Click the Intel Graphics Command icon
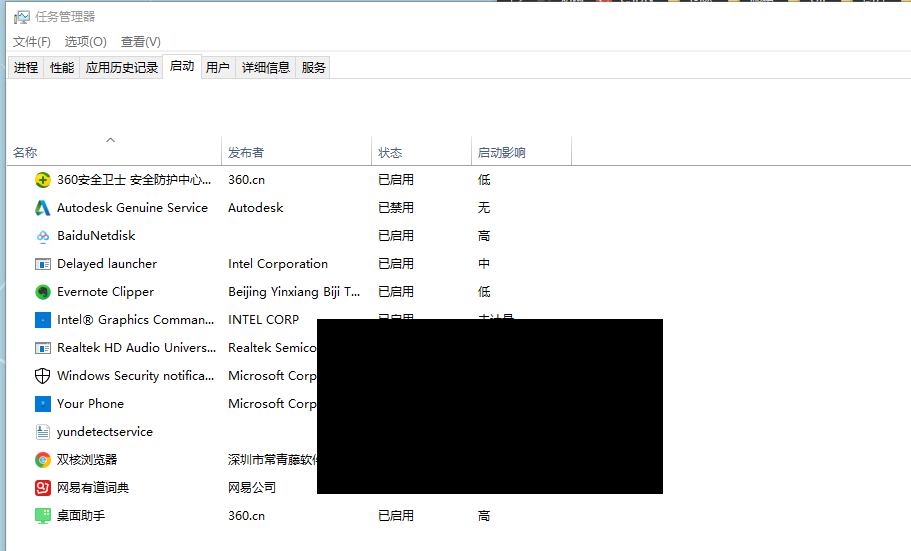 42,320
